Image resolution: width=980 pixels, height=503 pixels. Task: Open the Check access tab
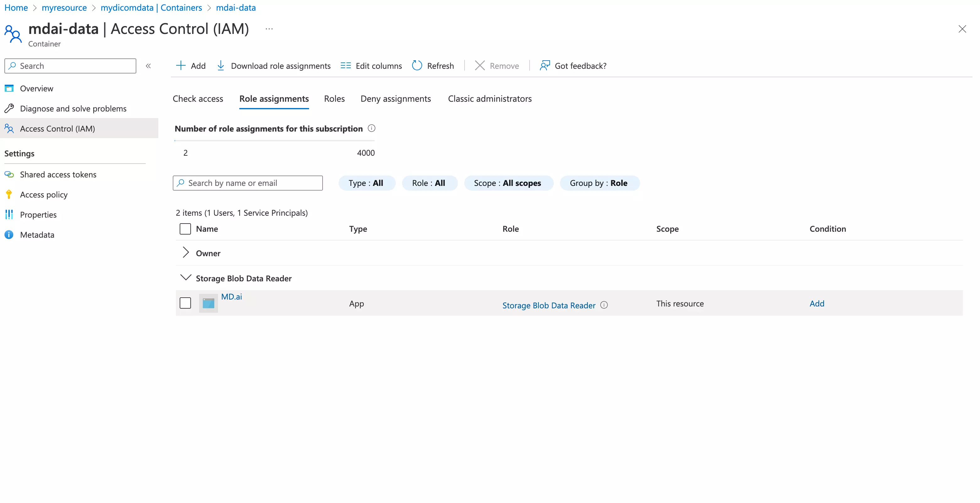(198, 99)
